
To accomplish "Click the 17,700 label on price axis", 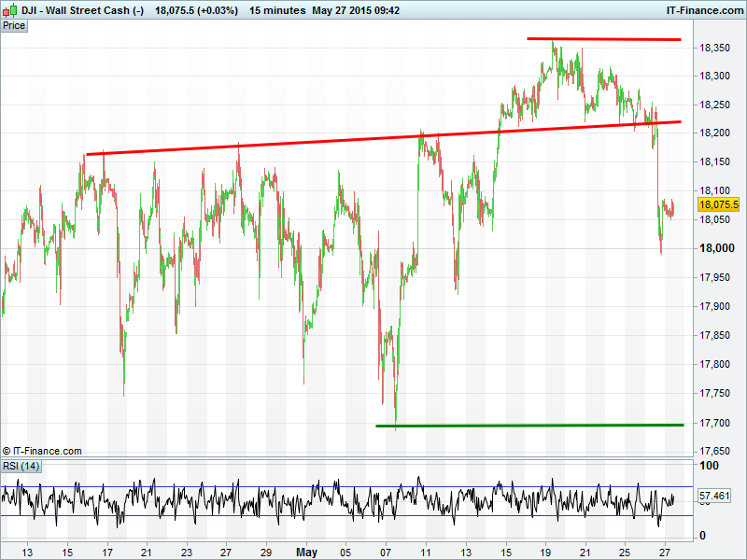I will (717, 423).
